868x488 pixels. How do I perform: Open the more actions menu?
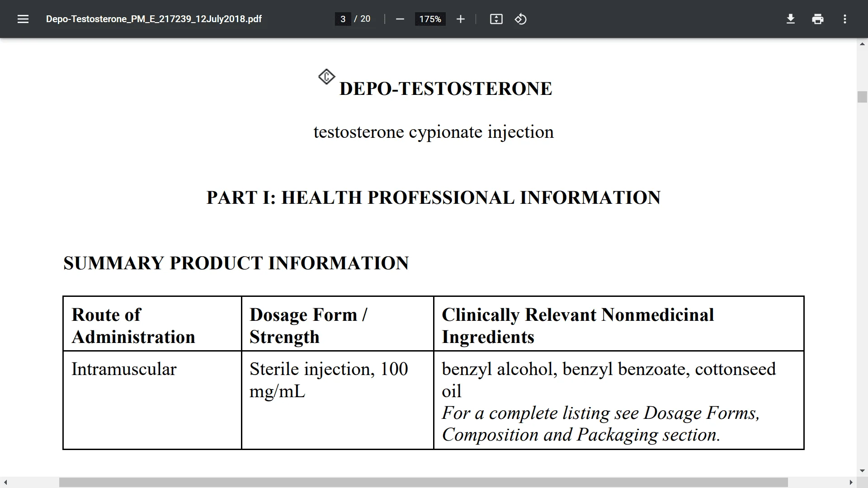click(x=845, y=19)
